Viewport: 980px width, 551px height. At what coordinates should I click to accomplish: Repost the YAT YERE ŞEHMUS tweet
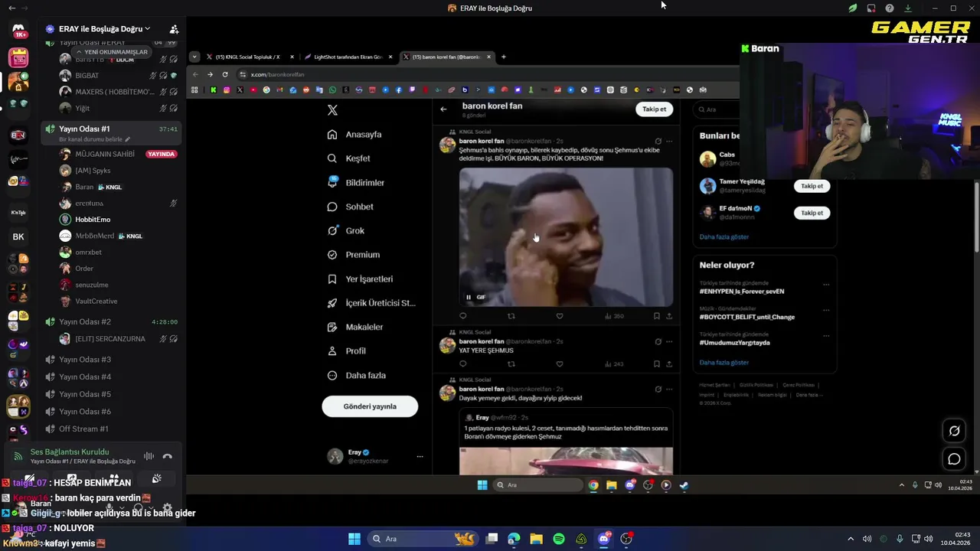[511, 364]
